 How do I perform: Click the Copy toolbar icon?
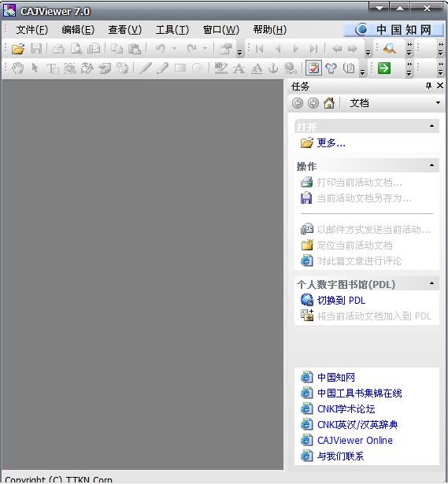click(117, 49)
